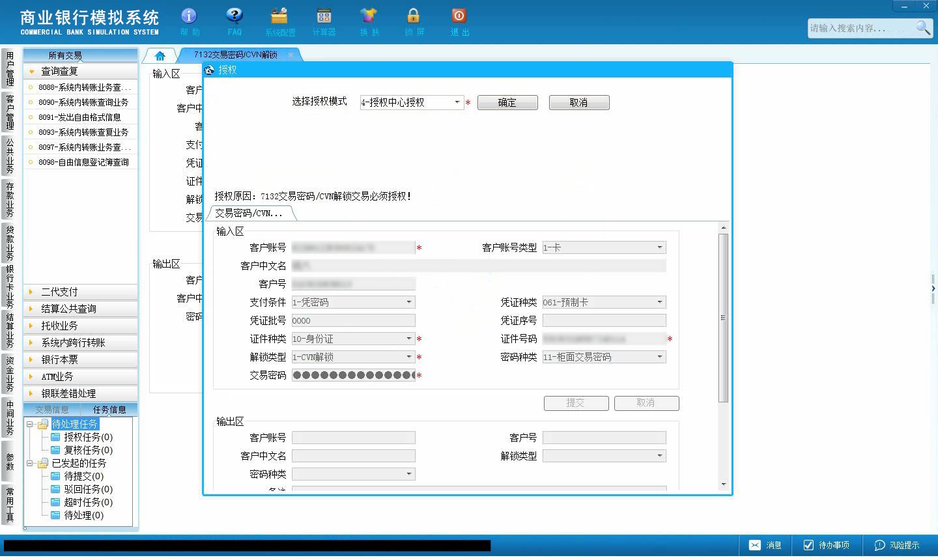Open 待办事项 in status bar
The height and width of the screenshot is (560, 938).
[827, 545]
